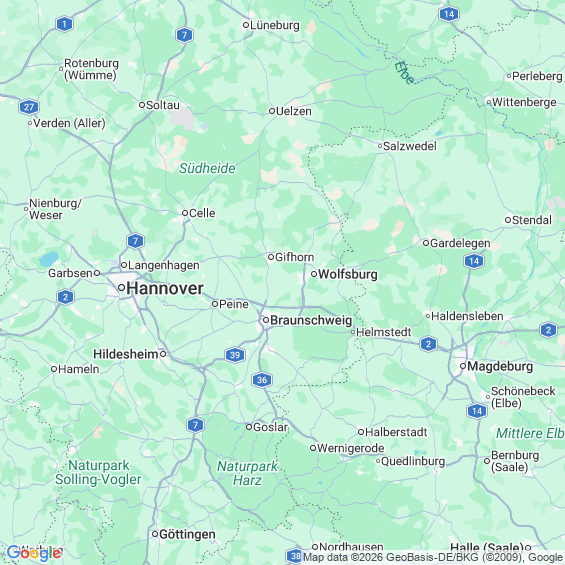565x565 pixels.
Task: Click the A1 highway shield near Rotenburg
Action: [x=64, y=24]
